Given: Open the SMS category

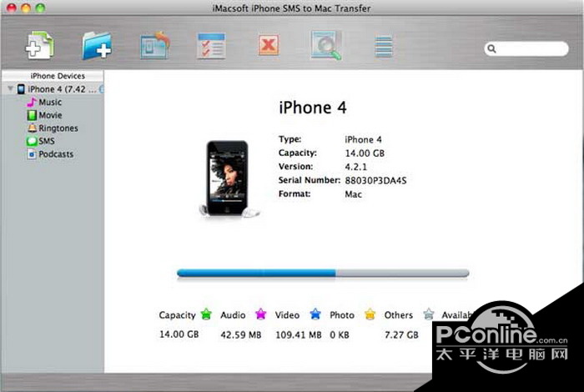Looking at the screenshot, I should coord(41,141).
